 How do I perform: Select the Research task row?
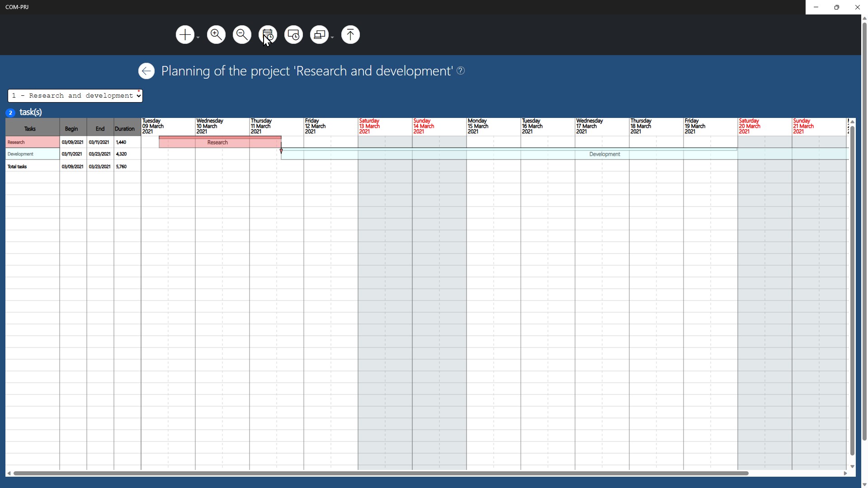[x=32, y=142]
